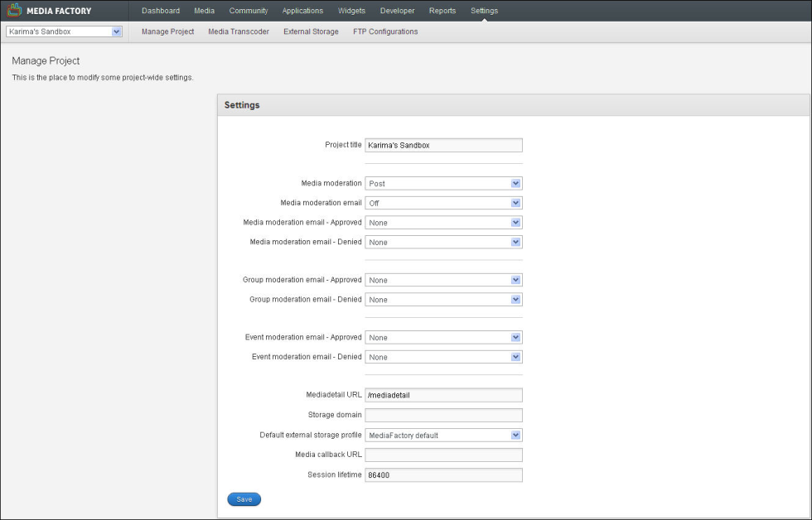The width and height of the screenshot is (812, 520).
Task: Open the Widgets menu
Action: (x=351, y=11)
